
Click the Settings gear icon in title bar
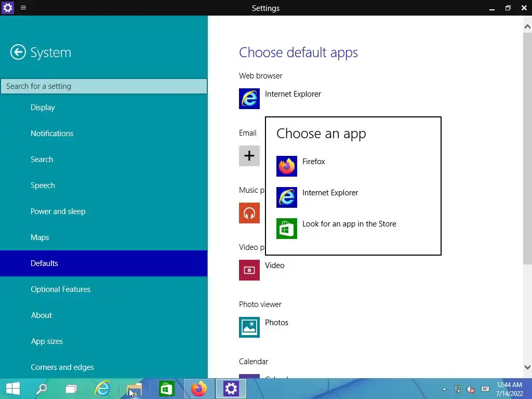coord(7,7)
